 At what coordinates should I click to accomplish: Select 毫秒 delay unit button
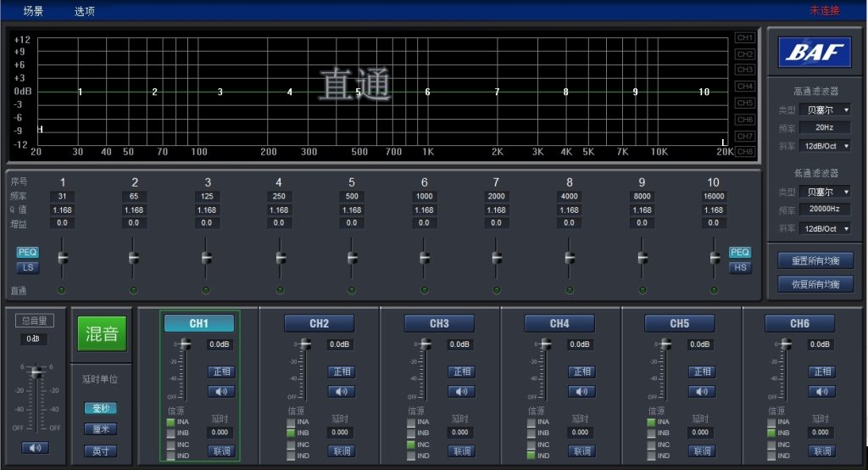click(101, 408)
